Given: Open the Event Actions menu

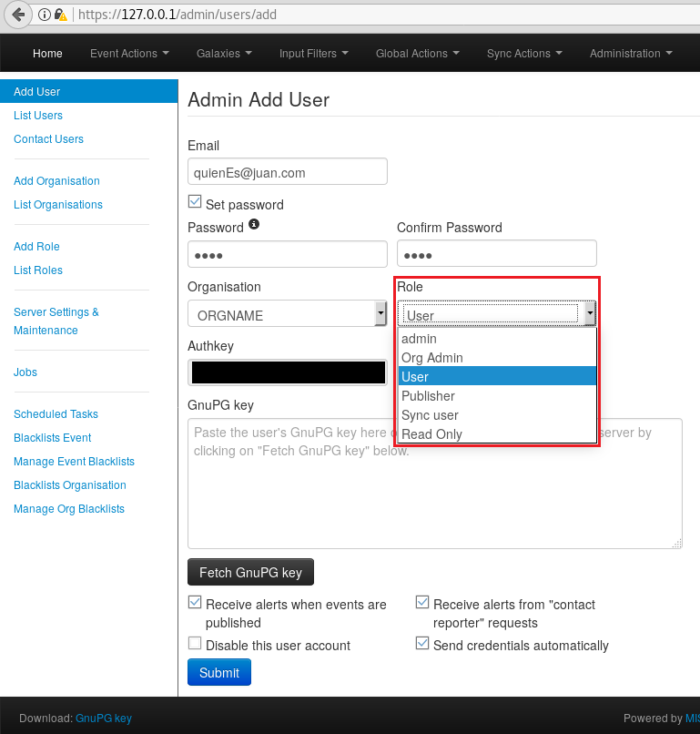Looking at the screenshot, I should point(129,54).
